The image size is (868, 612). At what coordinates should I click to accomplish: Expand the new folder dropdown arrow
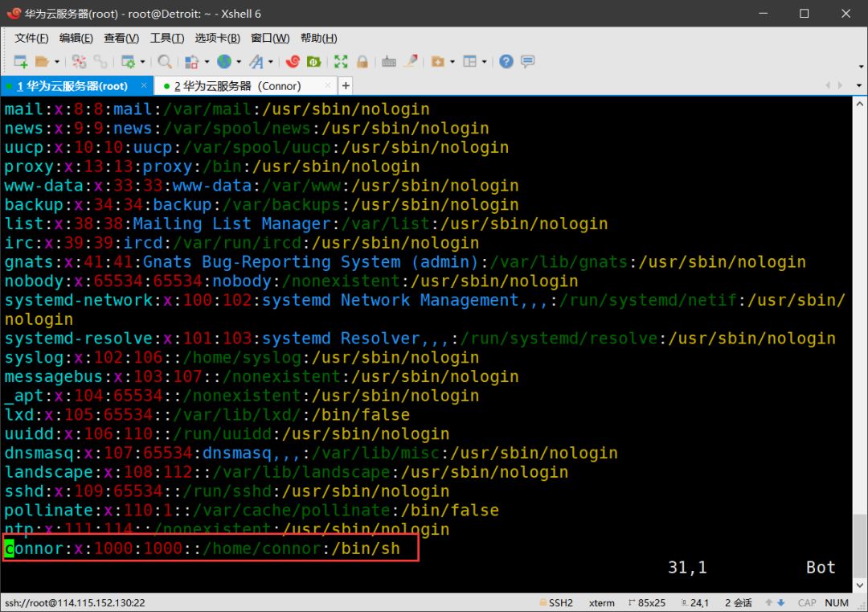(452, 61)
